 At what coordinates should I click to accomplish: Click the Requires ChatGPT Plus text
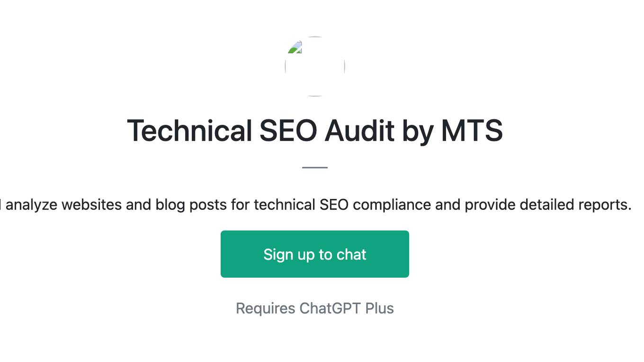tap(315, 308)
